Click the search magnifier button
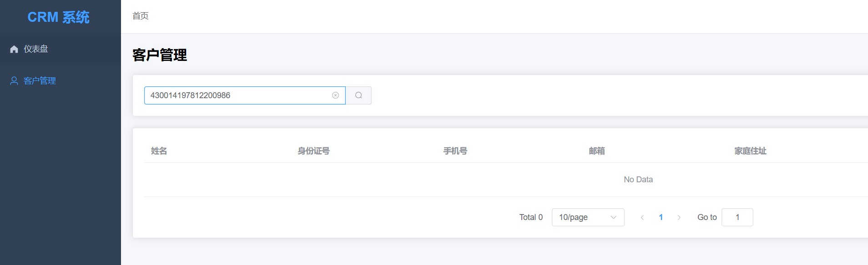Image resolution: width=868 pixels, height=265 pixels. 358,95
